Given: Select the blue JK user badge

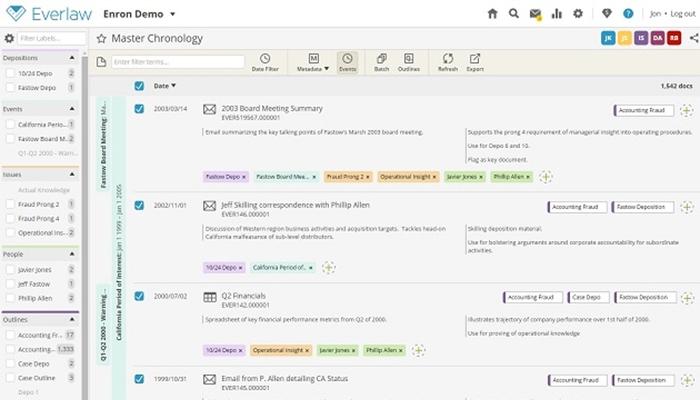Looking at the screenshot, I should pyautogui.click(x=608, y=38).
